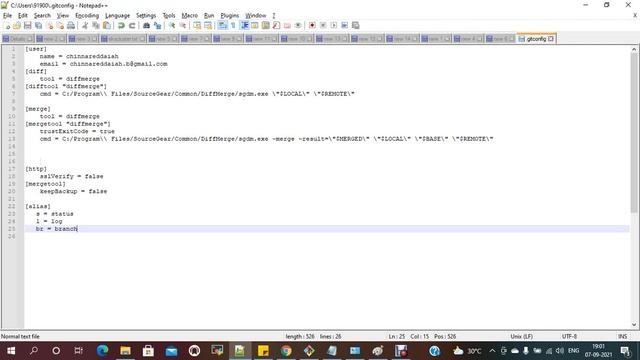This screenshot has height=360, width=640.
Task: Switch to the new 2 tab
Action: (51, 39)
